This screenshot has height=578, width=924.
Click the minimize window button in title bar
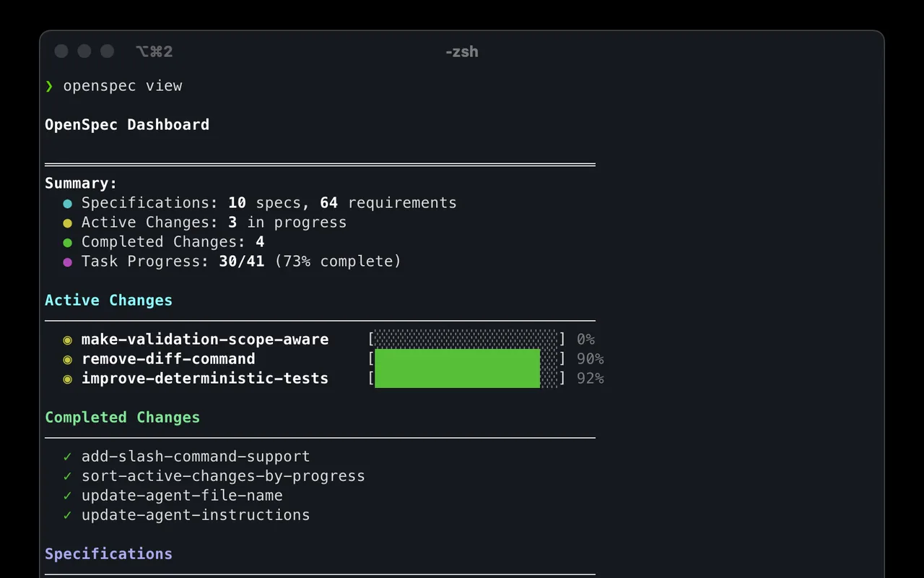click(x=84, y=51)
